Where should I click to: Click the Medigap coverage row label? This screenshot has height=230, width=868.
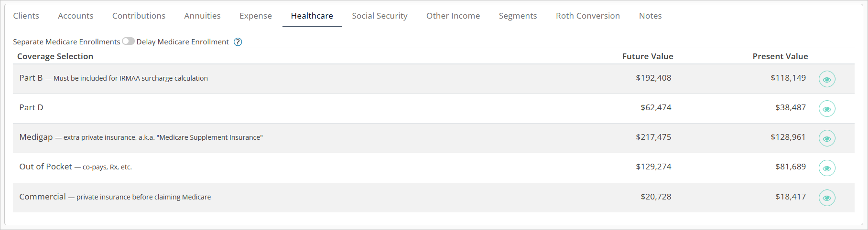tap(36, 137)
